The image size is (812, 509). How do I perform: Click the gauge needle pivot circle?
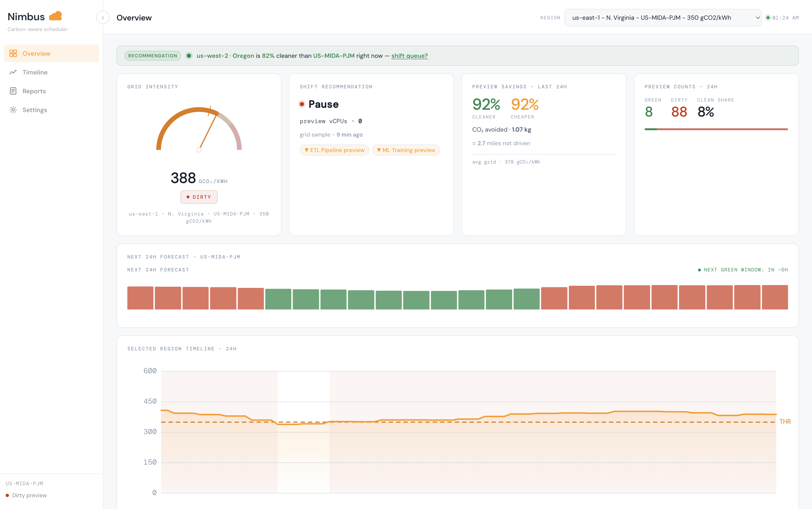point(199,150)
